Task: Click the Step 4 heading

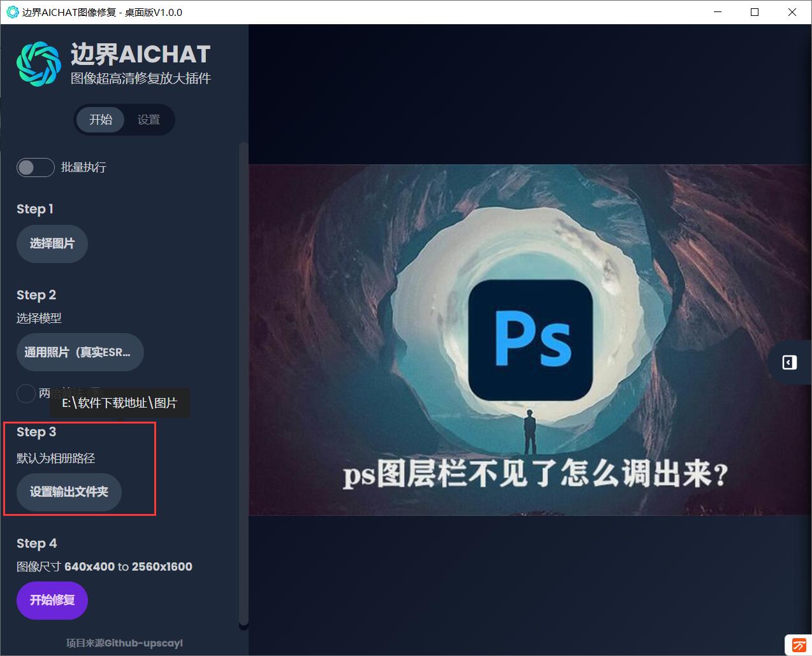Action: coord(37,543)
